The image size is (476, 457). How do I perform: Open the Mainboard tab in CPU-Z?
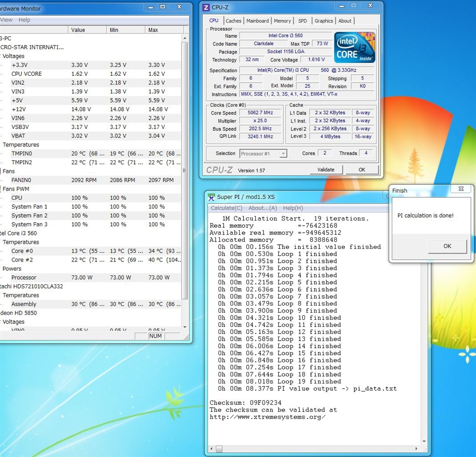coord(258,21)
